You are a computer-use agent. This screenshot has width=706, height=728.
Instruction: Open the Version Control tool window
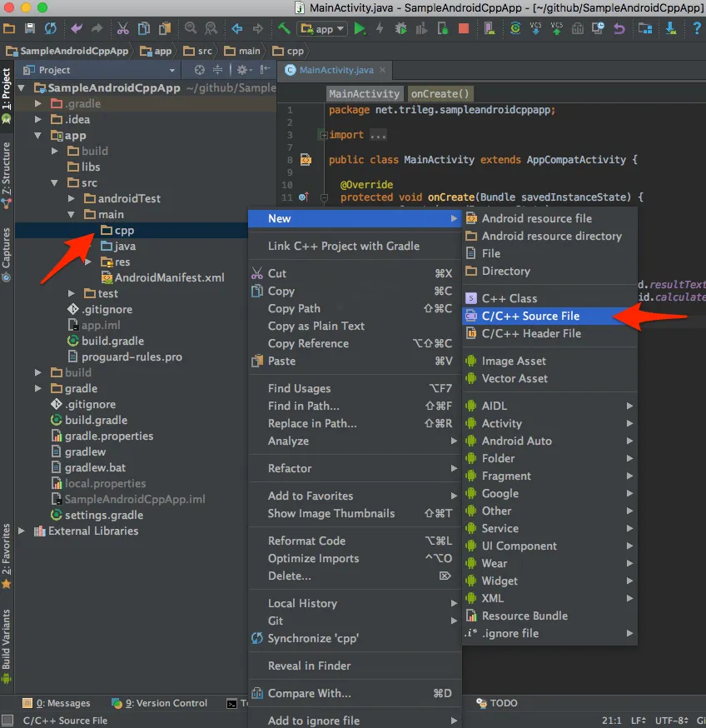[165, 703]
